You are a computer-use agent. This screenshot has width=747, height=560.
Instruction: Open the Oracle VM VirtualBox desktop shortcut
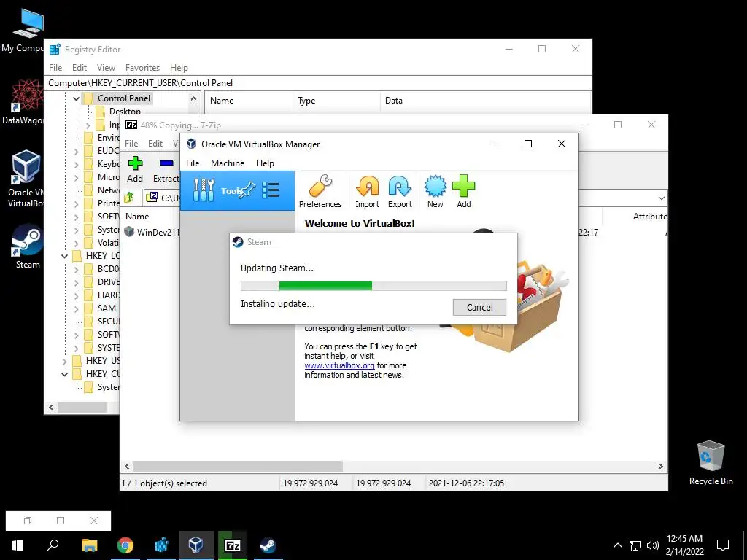(26, 179)
